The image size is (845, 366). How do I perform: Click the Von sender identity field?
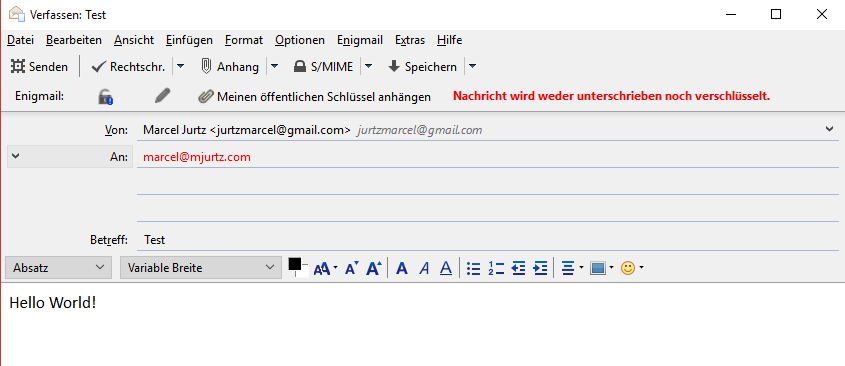click(488, 130)
